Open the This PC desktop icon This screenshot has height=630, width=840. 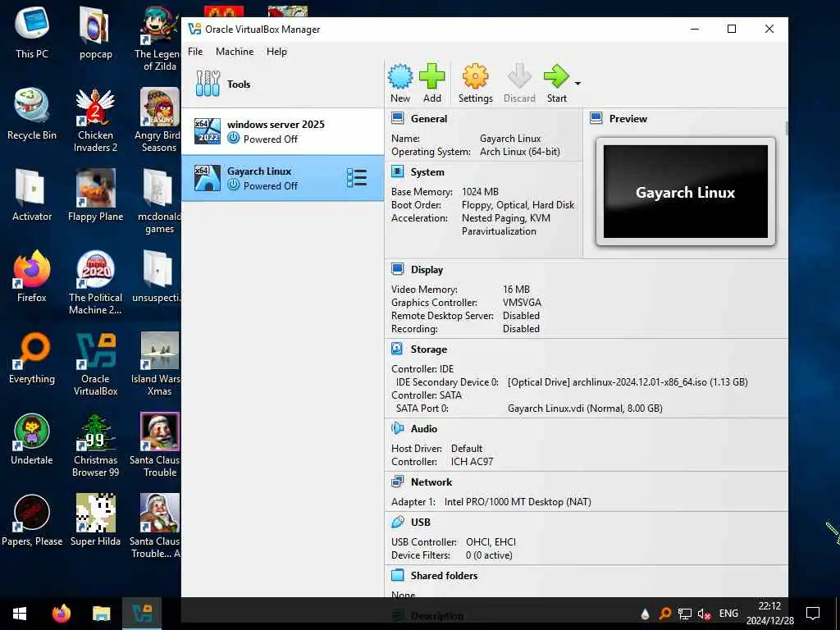click(32, 33)
